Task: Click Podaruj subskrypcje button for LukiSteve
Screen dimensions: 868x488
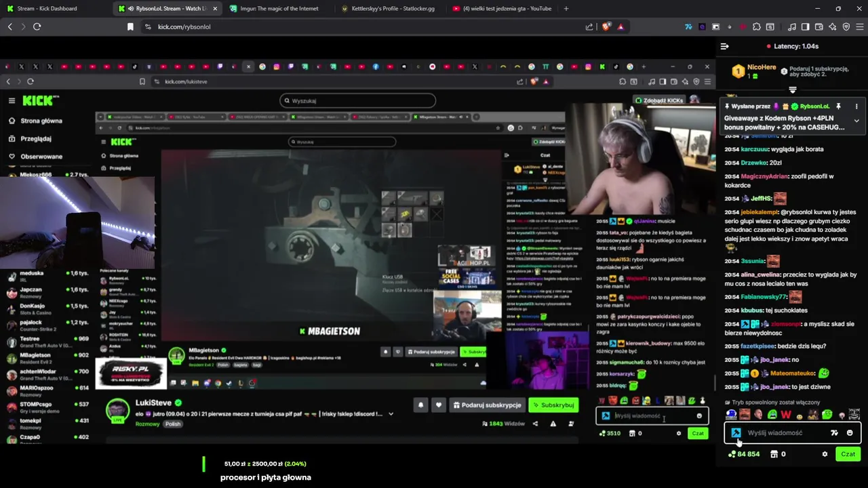Action: point(486,405)
